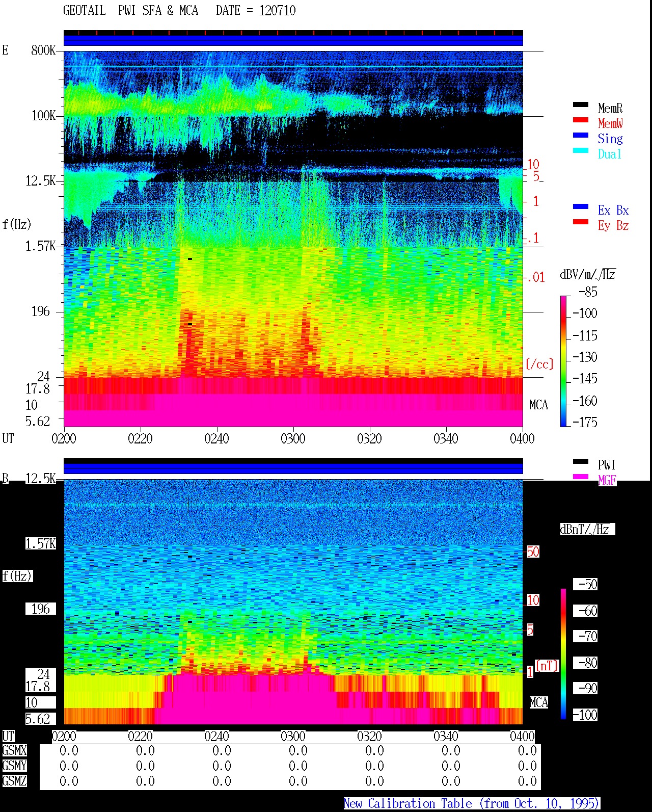Click the red .01 label right of E panel

point(535,278)
